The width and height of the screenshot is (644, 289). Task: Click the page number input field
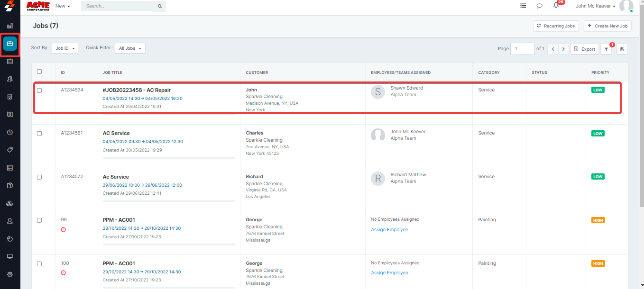click(522, 49)
